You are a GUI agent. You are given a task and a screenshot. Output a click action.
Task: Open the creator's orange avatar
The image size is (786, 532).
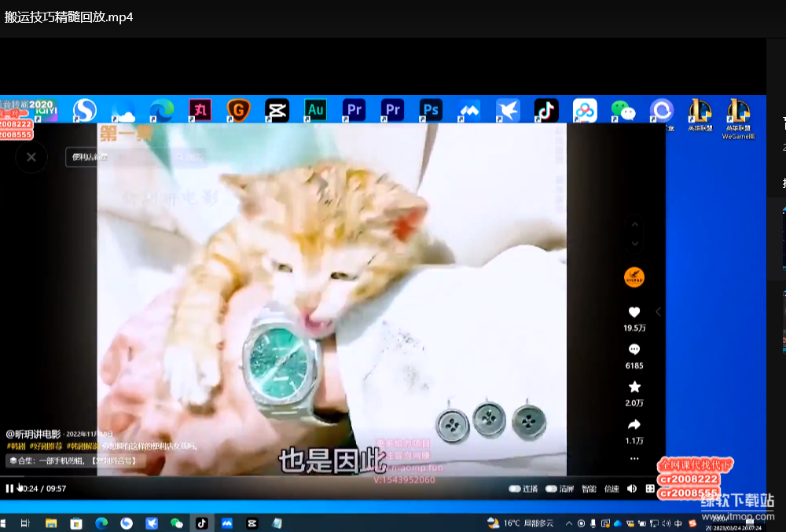pos(634,277)
